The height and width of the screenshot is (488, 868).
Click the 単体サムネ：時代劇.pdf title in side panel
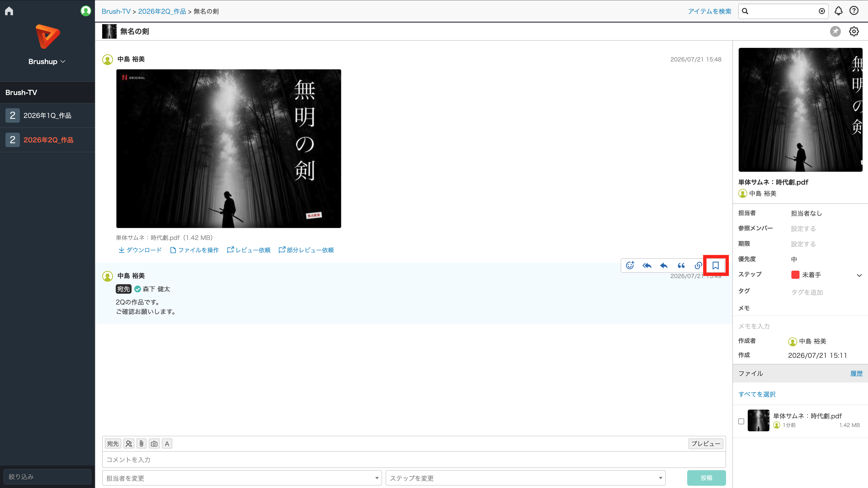773,182
